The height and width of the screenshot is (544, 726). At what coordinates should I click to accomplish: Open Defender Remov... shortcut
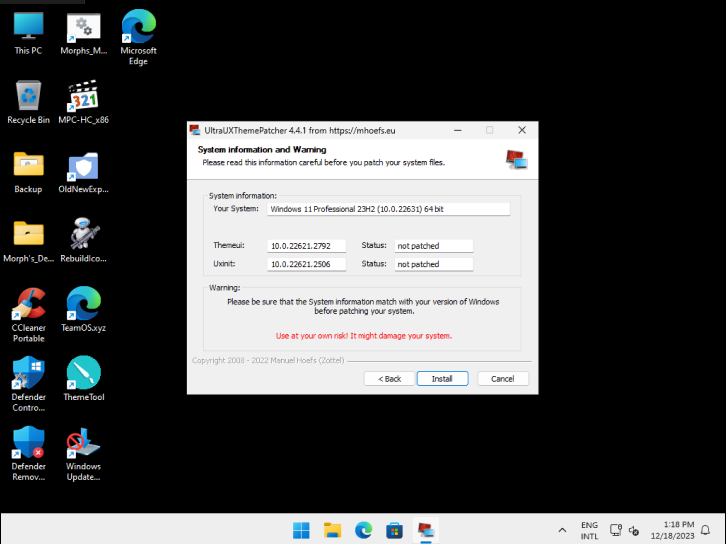28,454
